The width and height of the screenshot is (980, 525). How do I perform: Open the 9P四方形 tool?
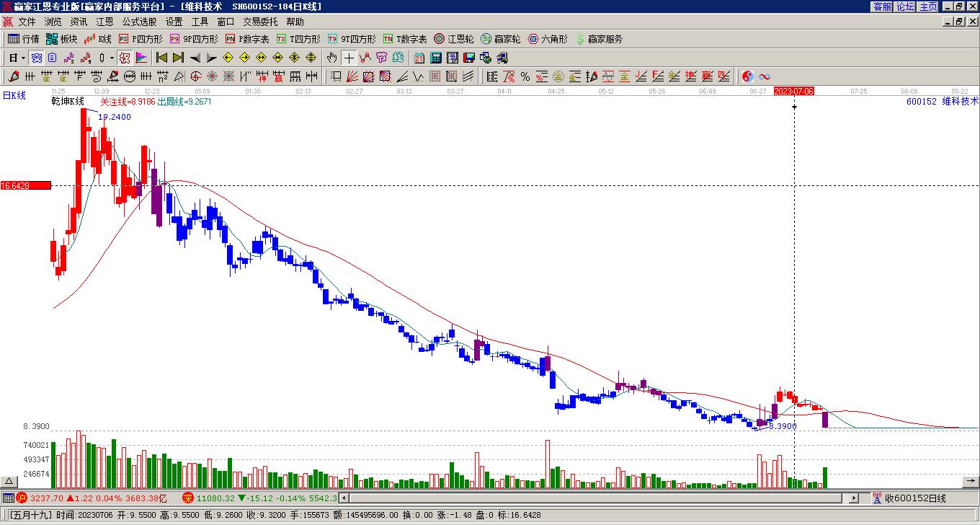tap(194, 39)
